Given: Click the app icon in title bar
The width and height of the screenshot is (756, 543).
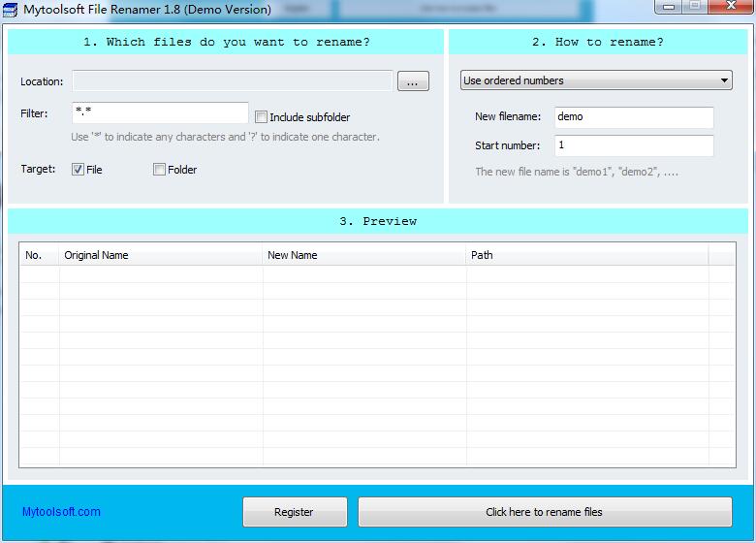Looking at the screenshot, I should pos(10,10).
